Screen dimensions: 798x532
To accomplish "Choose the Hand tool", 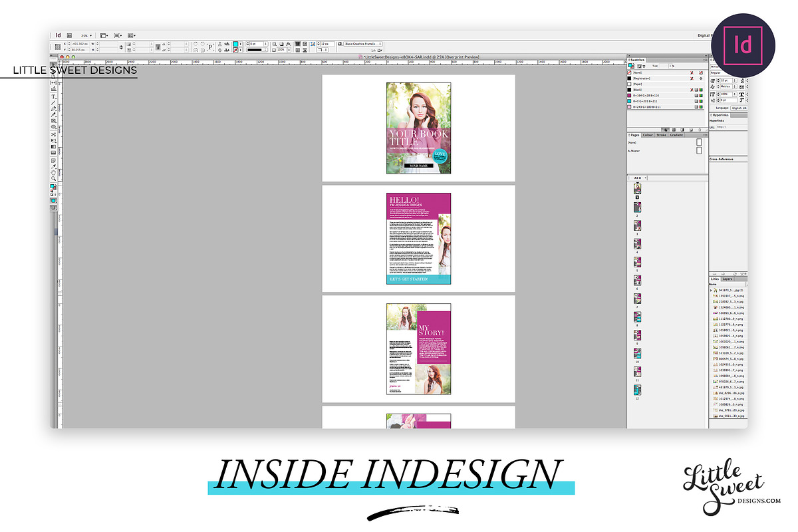I will click(54, 173).
